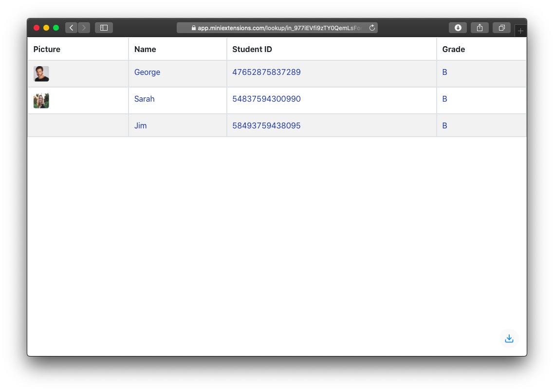Click the Safari forward arrow button

tap(84, 28)
